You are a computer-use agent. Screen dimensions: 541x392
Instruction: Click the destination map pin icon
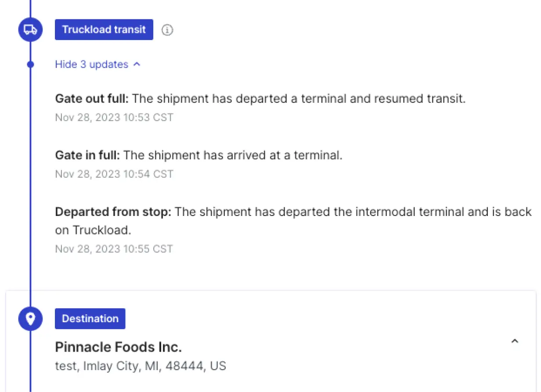click(30, 319)
